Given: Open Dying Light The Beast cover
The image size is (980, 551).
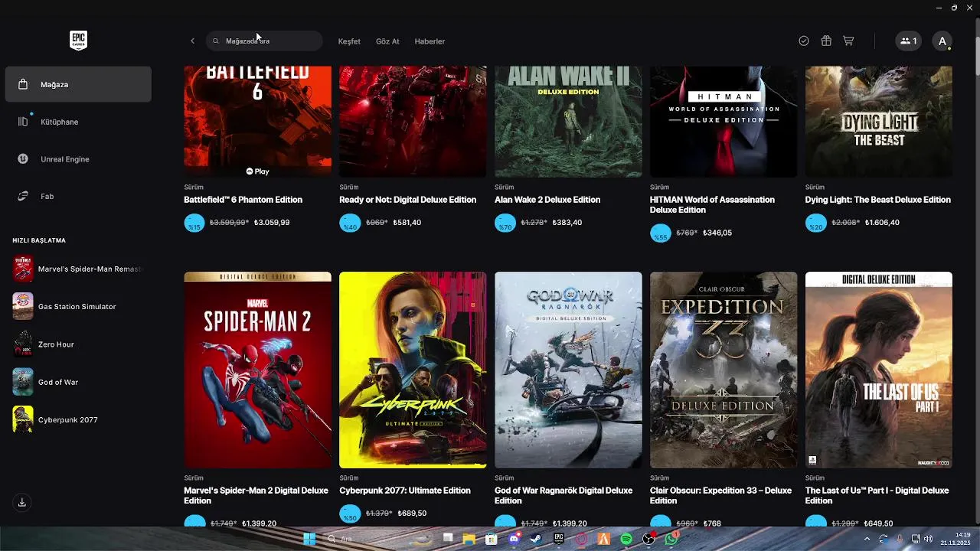Looking at the screenshot, I should pyautogui.click(x=879, y=122).
